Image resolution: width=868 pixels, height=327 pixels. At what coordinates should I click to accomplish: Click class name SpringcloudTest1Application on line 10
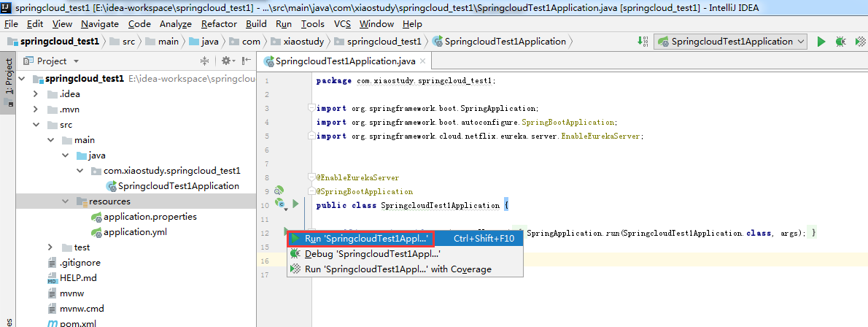pos(440,205)
